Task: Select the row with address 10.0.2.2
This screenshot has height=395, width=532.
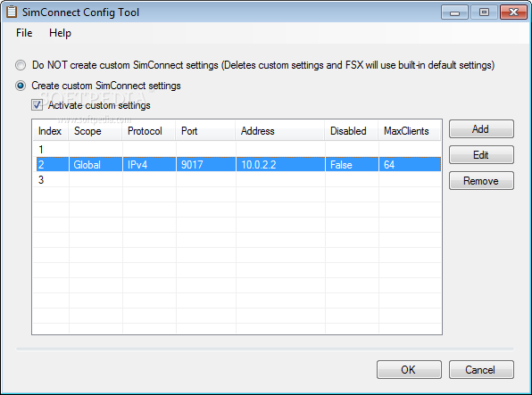Action: coord(238,164)
